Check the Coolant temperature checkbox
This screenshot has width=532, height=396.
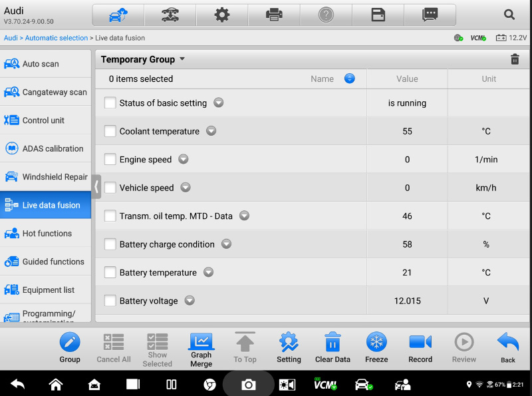point(110,131)
